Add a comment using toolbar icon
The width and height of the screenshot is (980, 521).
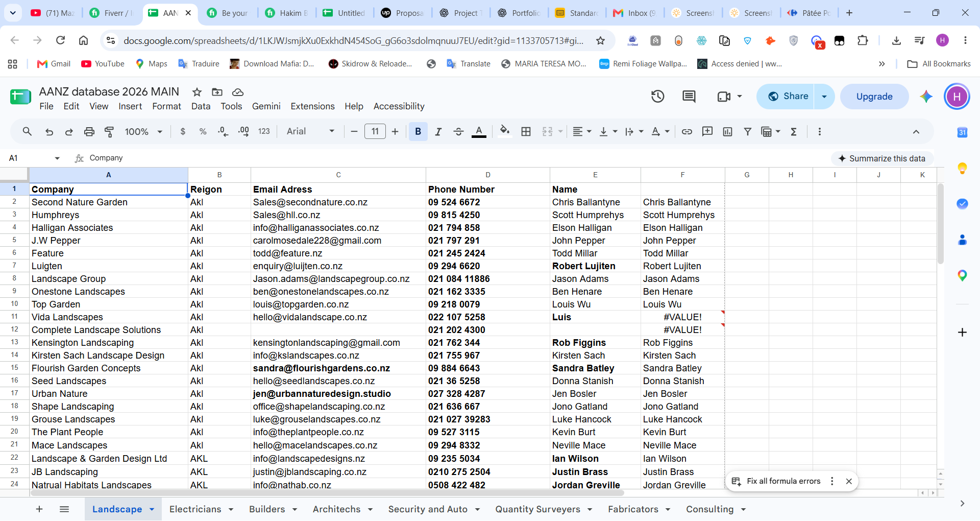(707, 132)
